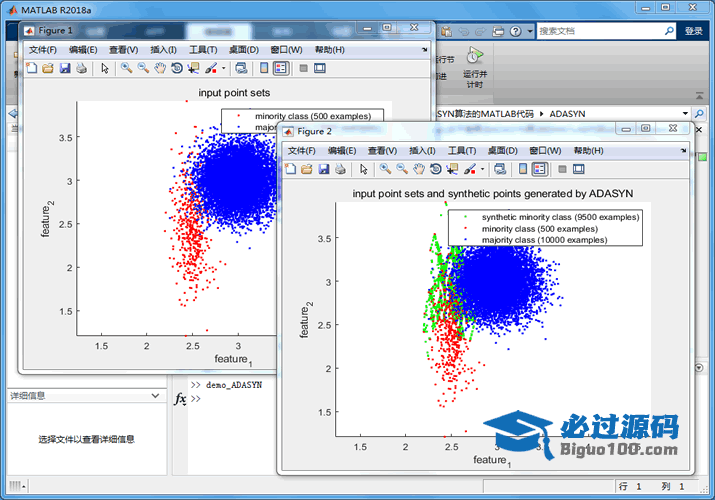Image resolution: width=715 pixels, height=500 pixels.
Task: Hide Plot Tools icon in Figure 1
Action: click(x=303, y=68)
